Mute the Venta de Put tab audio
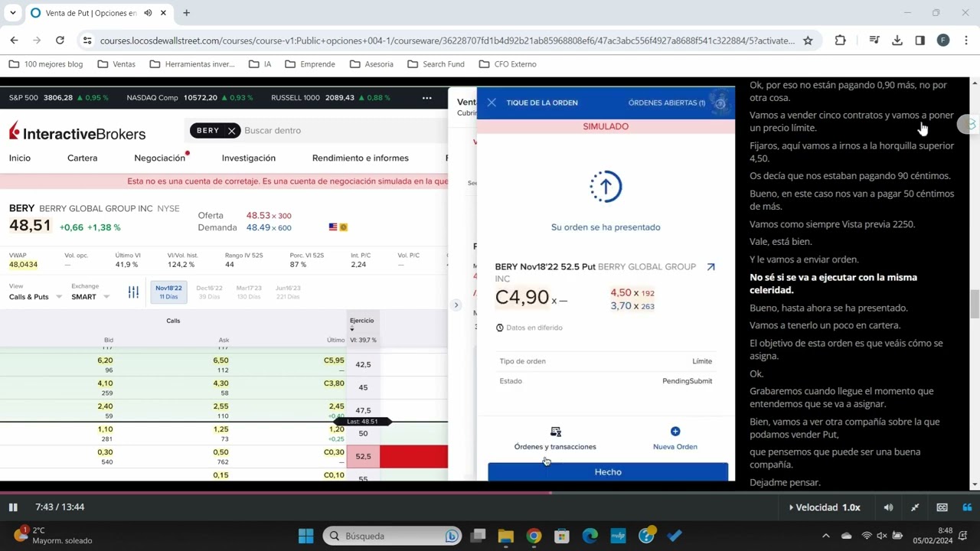This screenshot has height=551, width=980. tap(148, 13)
